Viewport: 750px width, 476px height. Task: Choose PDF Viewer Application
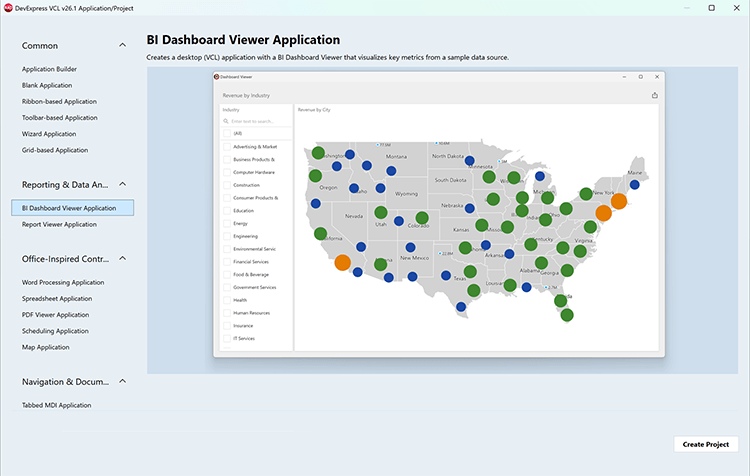pyautogui.click(x=55, y=315)
